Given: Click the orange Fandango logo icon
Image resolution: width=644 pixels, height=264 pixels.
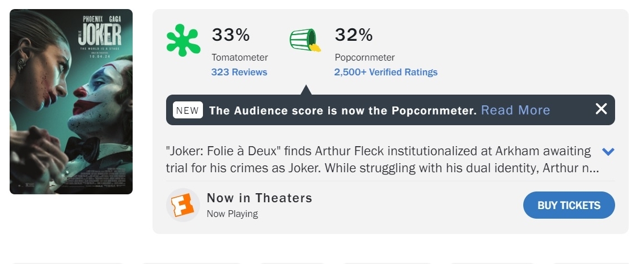Looking at the screenshot, I should tap(183, 205).
